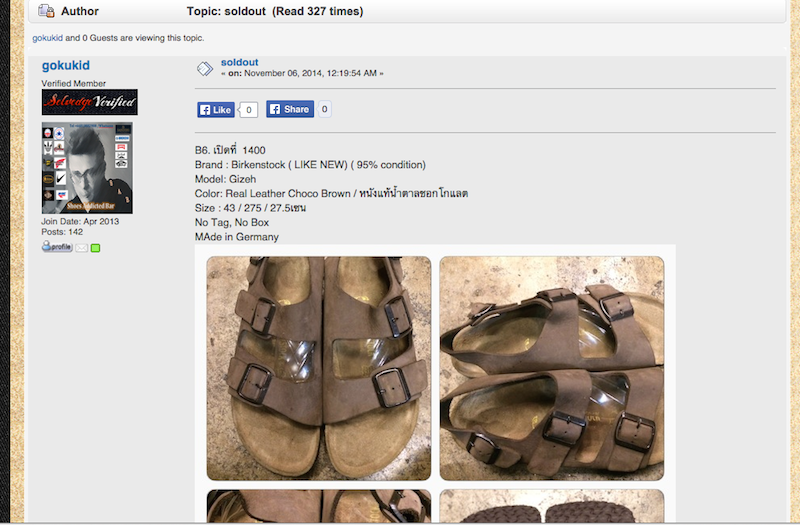This screenshot has height=525, width=800.
Task: Open gokukid's avatar image
Action: click(x=87, y=168)
